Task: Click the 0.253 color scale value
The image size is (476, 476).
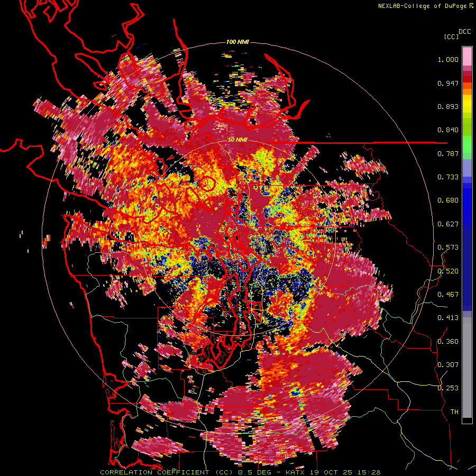Action: coord(448,388)
